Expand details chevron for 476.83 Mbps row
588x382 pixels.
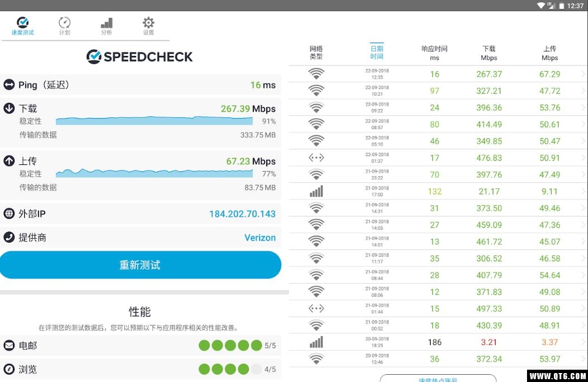(x=583, y=158)
